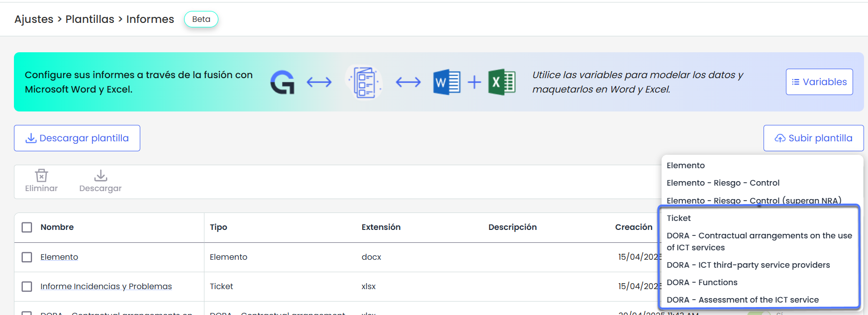The height and width of the screenshot is (315, 868).
Task: Open the Informe Incidencias y Problemas link
Action: 106,286
